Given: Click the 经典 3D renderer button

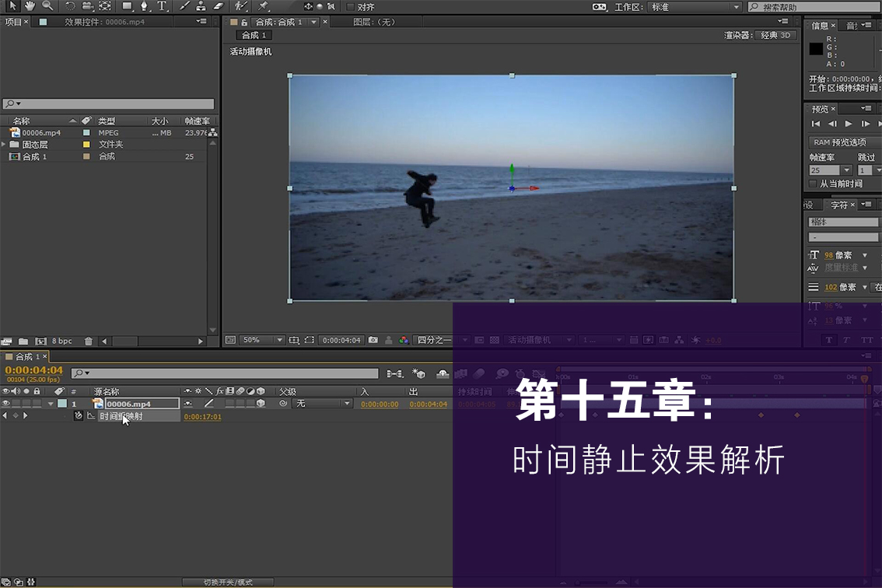Looking at the screenshot, I should pos(775,35).
